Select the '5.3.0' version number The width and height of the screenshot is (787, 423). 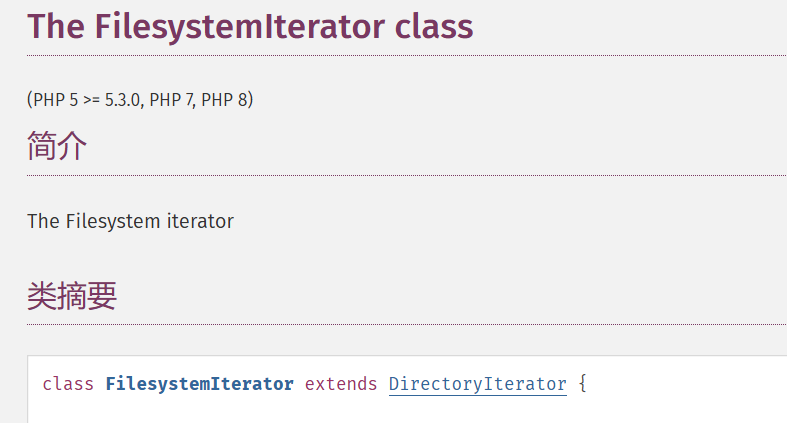123,101
